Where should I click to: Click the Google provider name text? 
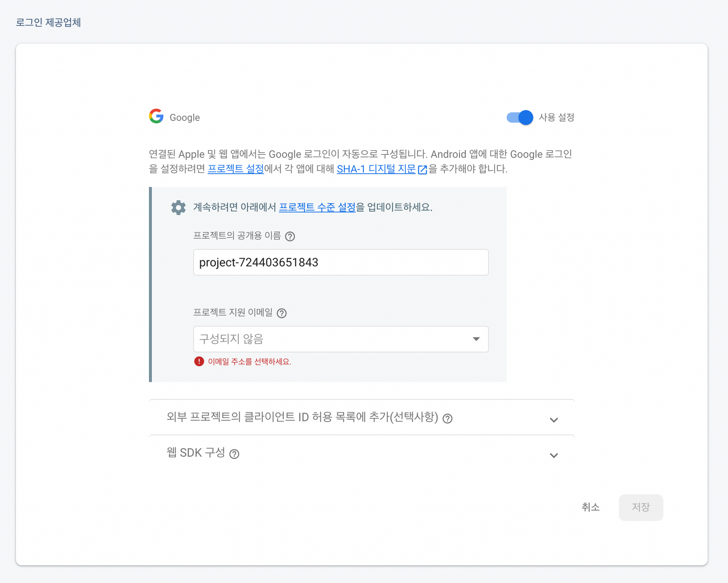185,118
